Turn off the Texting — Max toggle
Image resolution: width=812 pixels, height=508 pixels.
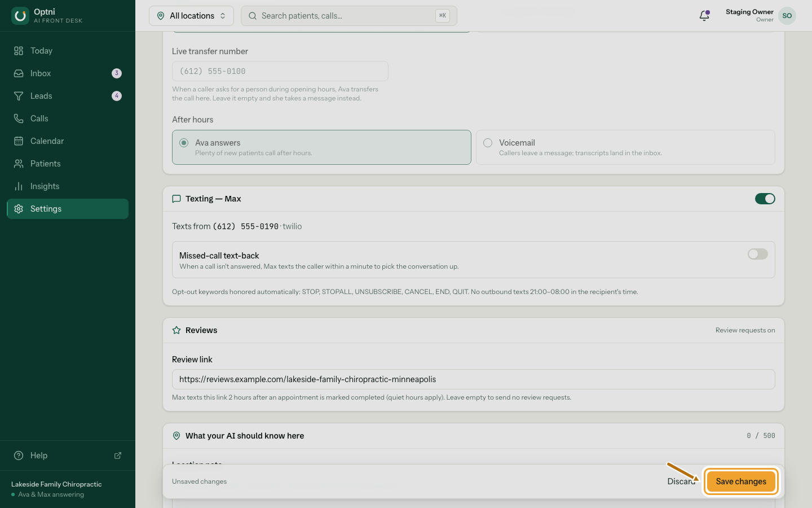coord(765,199)
